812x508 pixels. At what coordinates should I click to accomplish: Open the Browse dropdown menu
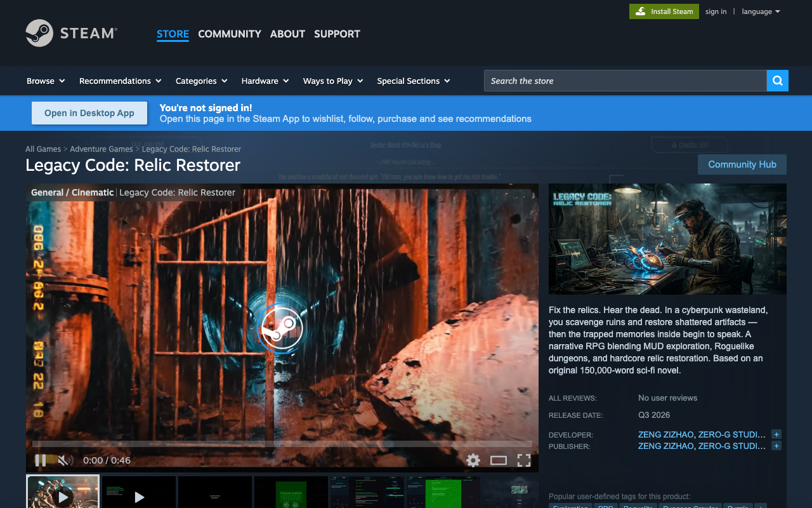point(46,81)
